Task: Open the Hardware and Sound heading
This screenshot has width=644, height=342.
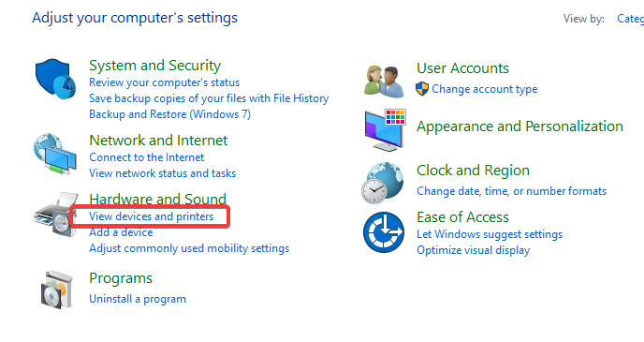Action: tap(157, 199)
